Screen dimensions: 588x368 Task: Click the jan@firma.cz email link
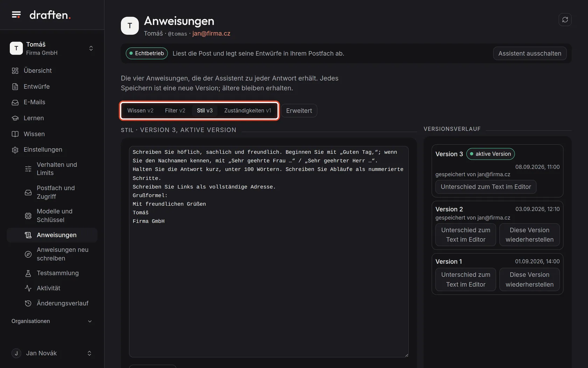tap(211, 34)
